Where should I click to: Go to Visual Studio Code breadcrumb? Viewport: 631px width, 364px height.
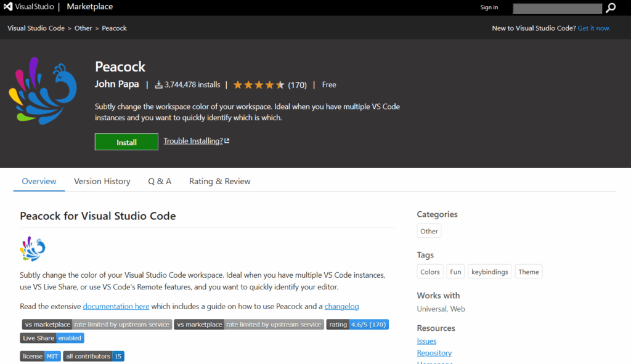pos(36,28)
